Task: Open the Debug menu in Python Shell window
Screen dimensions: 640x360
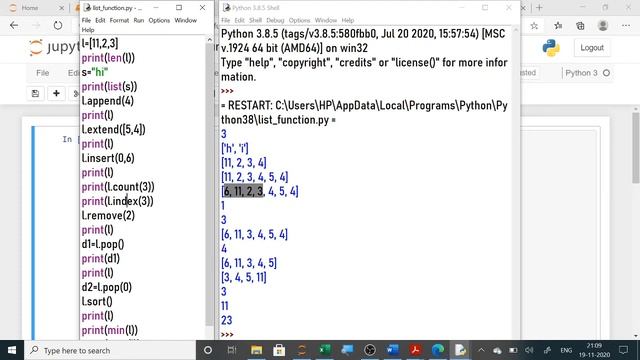Action: 275,20
